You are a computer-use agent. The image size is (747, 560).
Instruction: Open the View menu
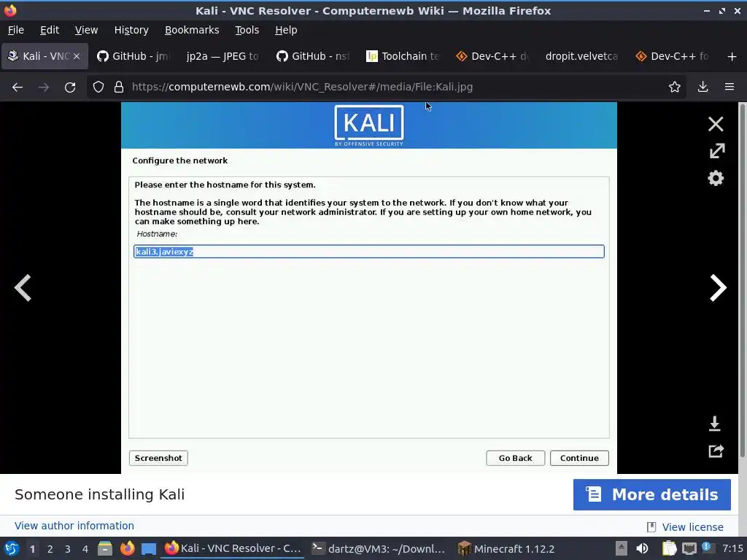86,30
